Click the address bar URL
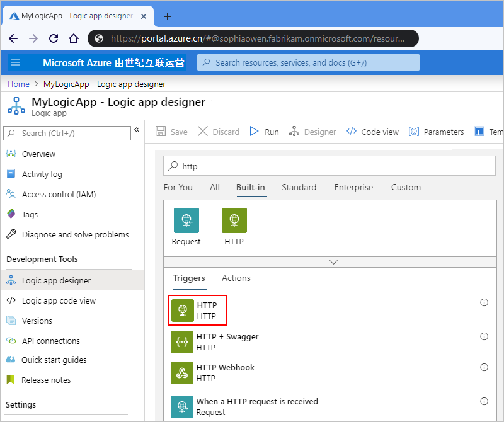Image resolution: width=504 pixels, height=422 pixels. 258,38
